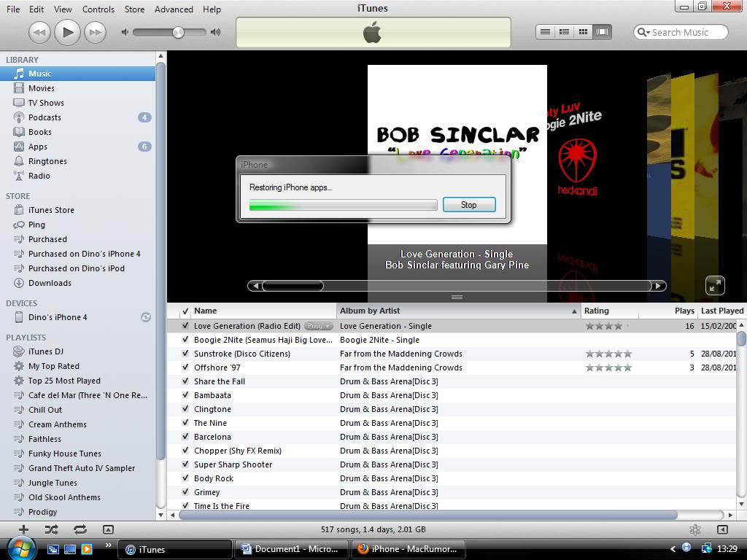This screenshot has width=747, height=560.
Task: Open the View menu
Action: point(63,9)
